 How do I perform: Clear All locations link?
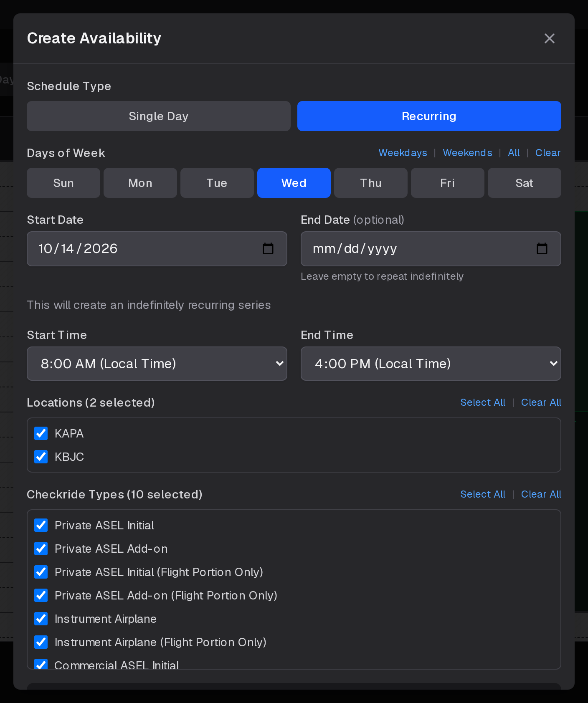(x=541, y=402)
